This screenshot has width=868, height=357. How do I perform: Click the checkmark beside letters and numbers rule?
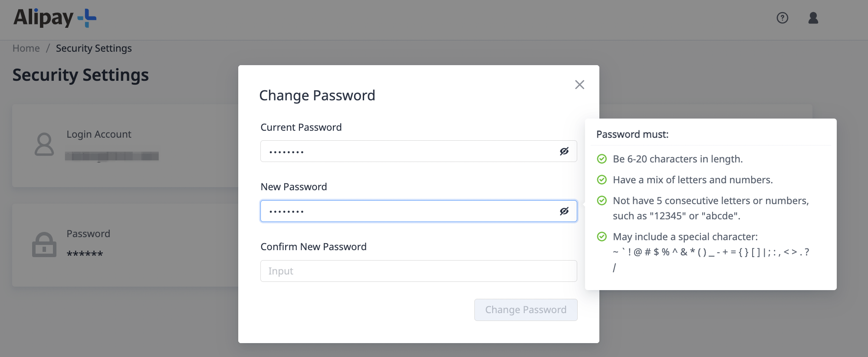(602, 179)
